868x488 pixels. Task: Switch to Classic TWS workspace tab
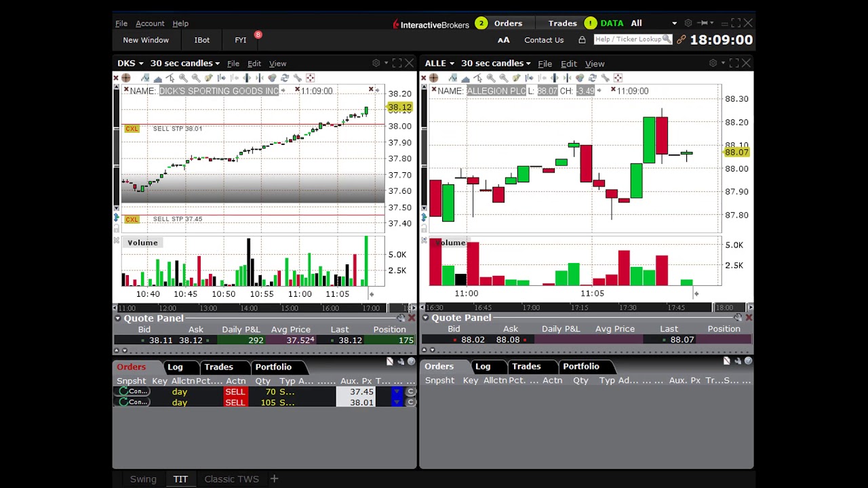point(232,479)
